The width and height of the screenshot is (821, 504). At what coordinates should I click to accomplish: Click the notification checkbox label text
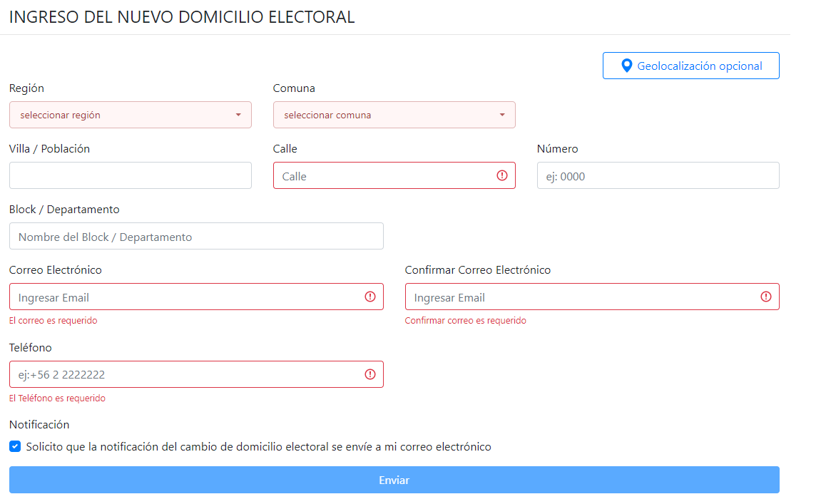click(x=258, y=447)
